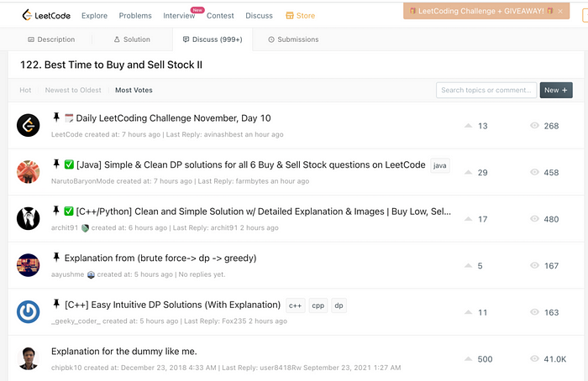This screenshot has height=381, width=588.
Task: Upvote the post with 500 votes
Action: pos(469,359)
